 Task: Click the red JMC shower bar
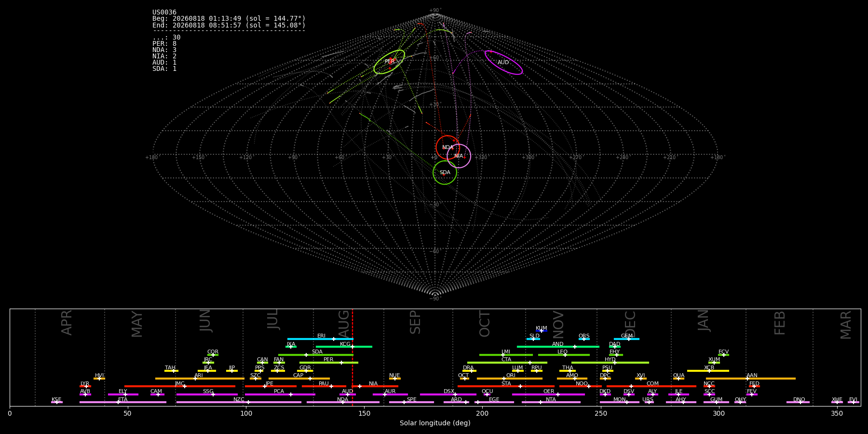tap(180, 386)
